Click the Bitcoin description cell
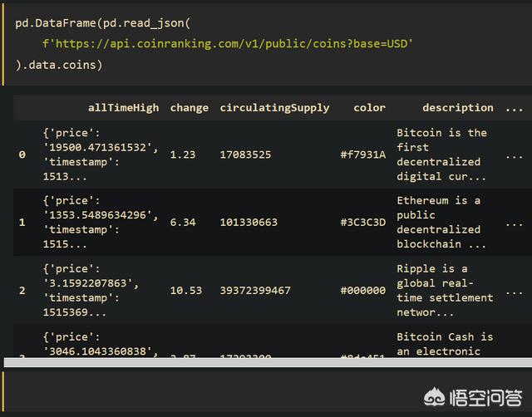This screenshot has width=532, height=417. point(441,155)
